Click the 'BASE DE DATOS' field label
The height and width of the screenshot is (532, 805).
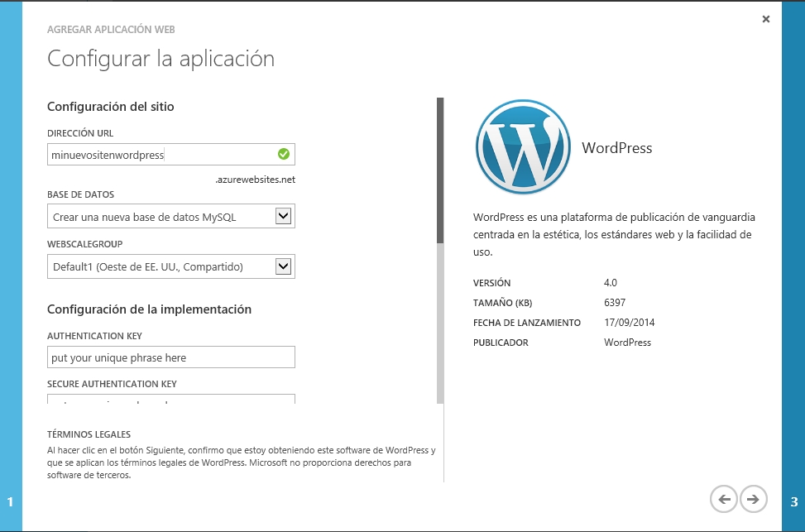point(80,194)
